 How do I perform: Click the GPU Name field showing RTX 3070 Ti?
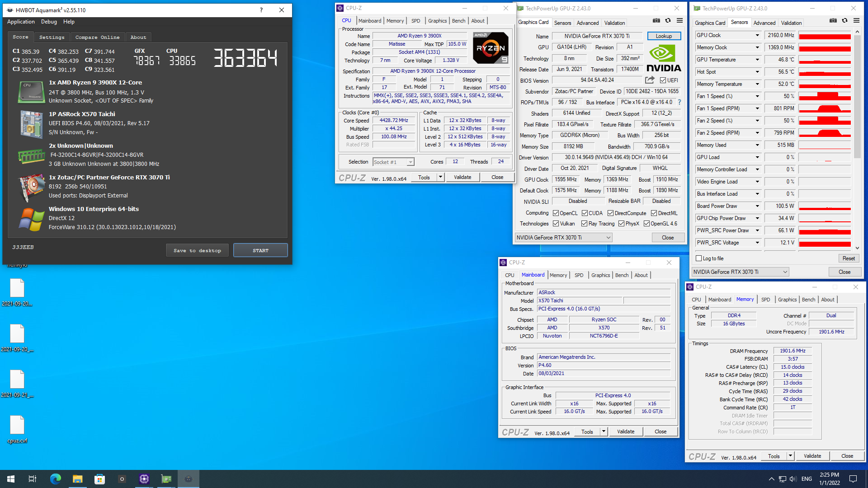pyautogui.click(x=597, y=36)
